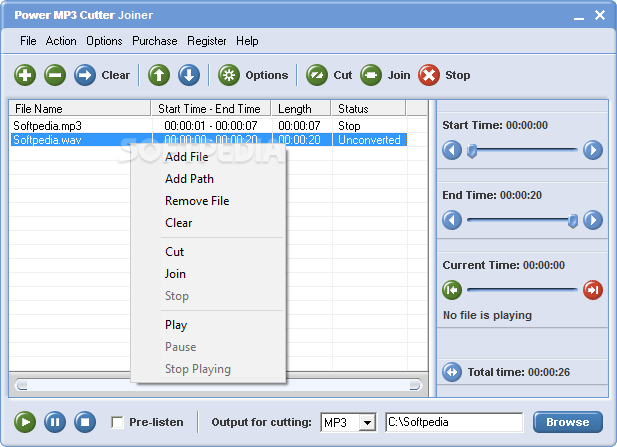The image size is (617, 447).
Task: Click the Browse button
Action: pos(568,422)
